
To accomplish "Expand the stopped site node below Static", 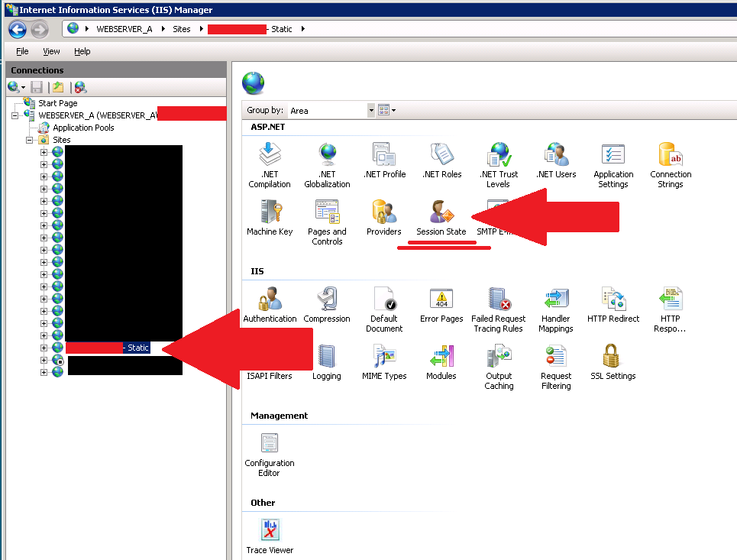I will [x=44, y=360].
